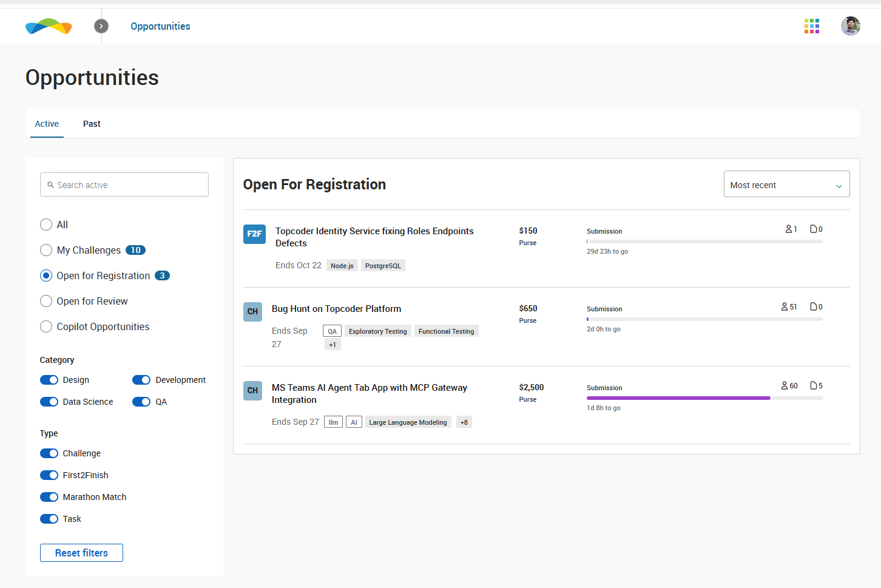Disable the Marathon Match type toggle

49,497
